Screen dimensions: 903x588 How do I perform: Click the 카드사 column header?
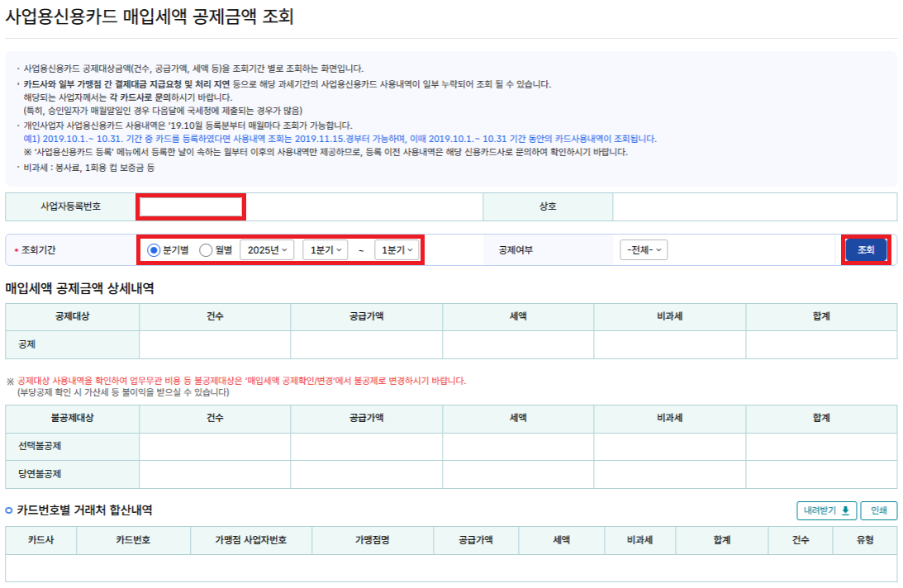pos(41,540)
